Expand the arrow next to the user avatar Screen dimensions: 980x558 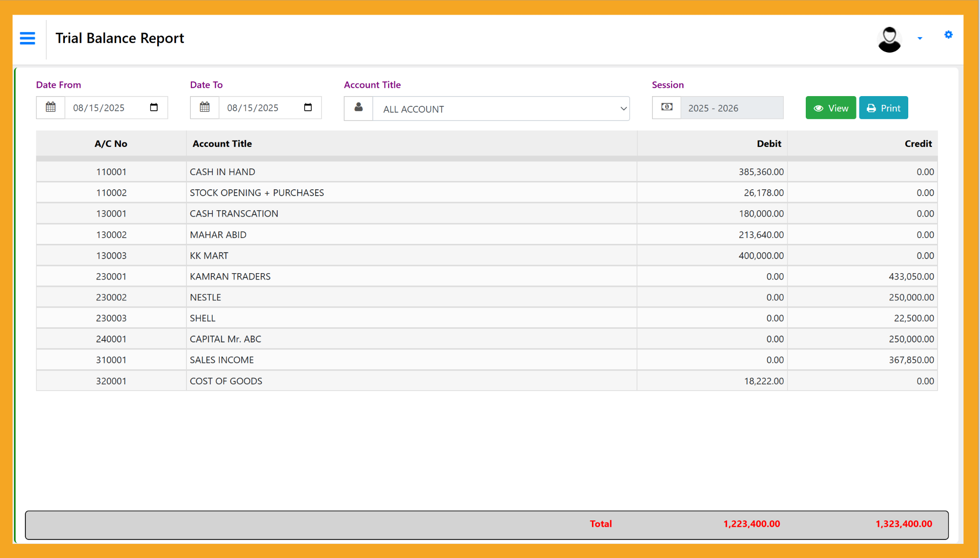[x=920, y=39]
